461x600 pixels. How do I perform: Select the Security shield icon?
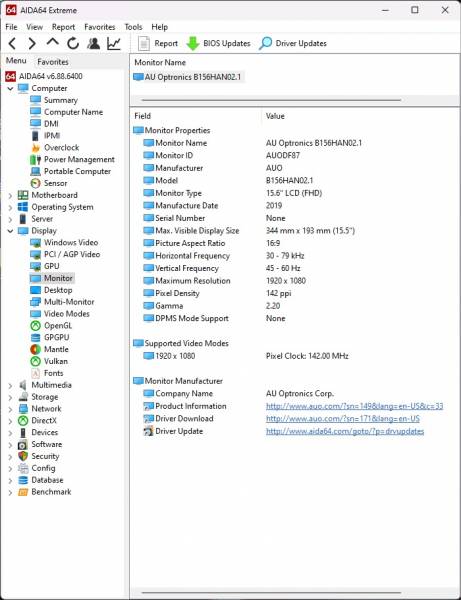[23, 457]
